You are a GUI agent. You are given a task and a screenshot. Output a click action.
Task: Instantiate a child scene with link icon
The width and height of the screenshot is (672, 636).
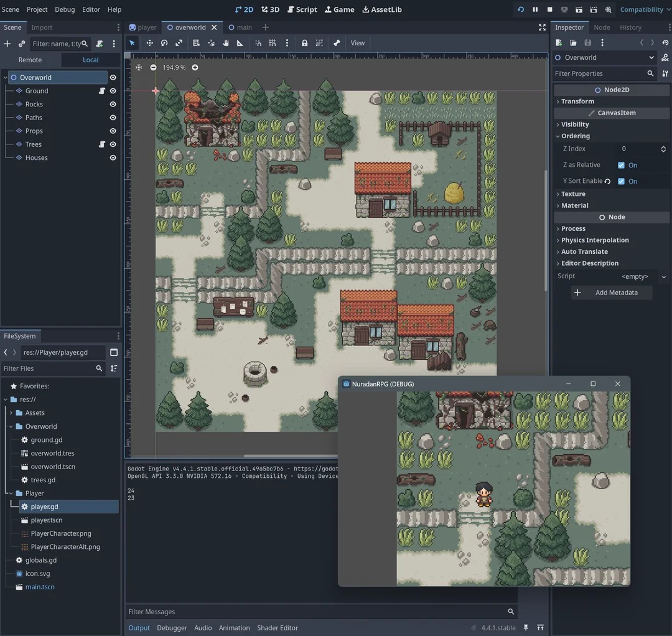(x=22, y=44)
